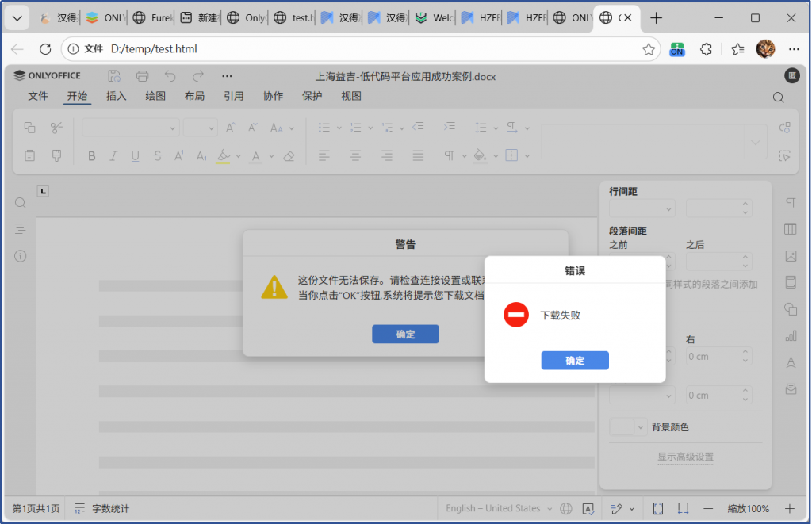Screen dimensions: 812x524
Task: Click 确定 in the 警告 dialog
Action: click(x=405, y=335)
